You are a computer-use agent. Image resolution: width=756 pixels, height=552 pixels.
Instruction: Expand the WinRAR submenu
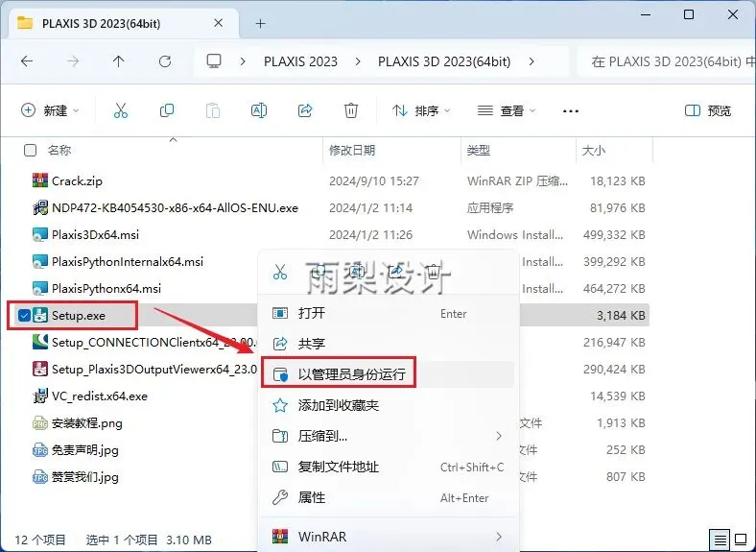(x=499, y=537)
